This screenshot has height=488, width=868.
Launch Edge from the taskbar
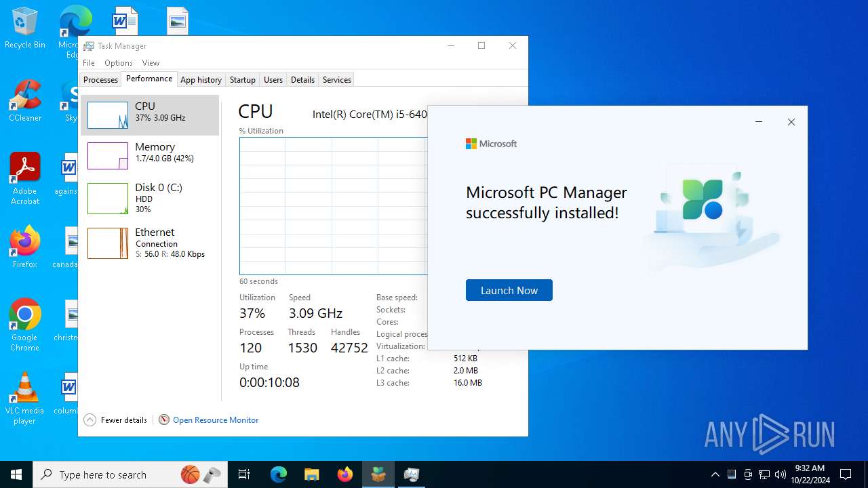(279, 474)
